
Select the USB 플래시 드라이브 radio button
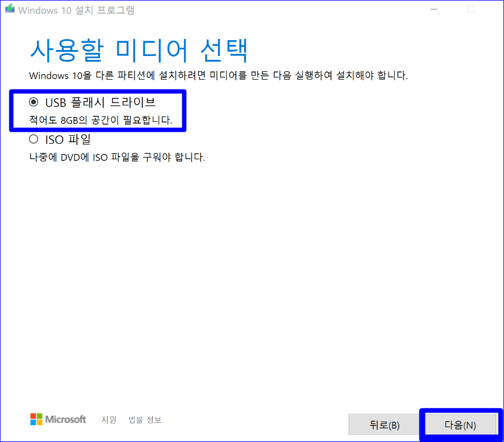point(33,102)
